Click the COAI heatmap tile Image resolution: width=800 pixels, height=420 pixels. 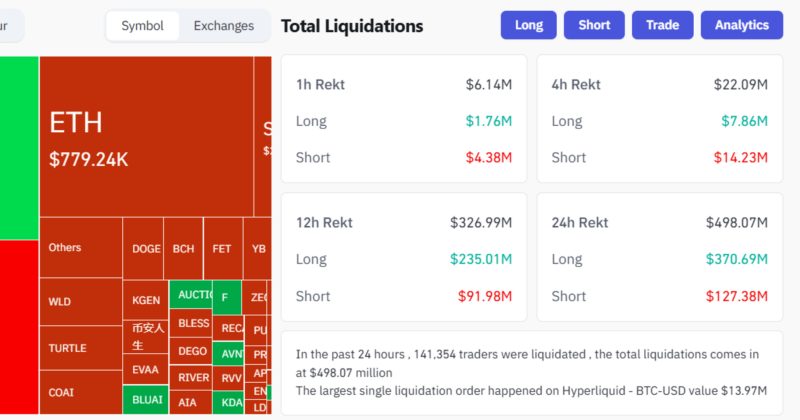click(81, 392)
